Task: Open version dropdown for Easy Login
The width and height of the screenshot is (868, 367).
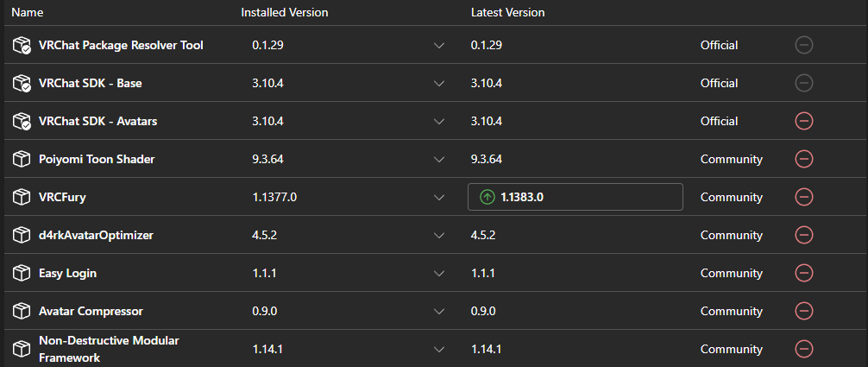Action: (x=439, y=274)
